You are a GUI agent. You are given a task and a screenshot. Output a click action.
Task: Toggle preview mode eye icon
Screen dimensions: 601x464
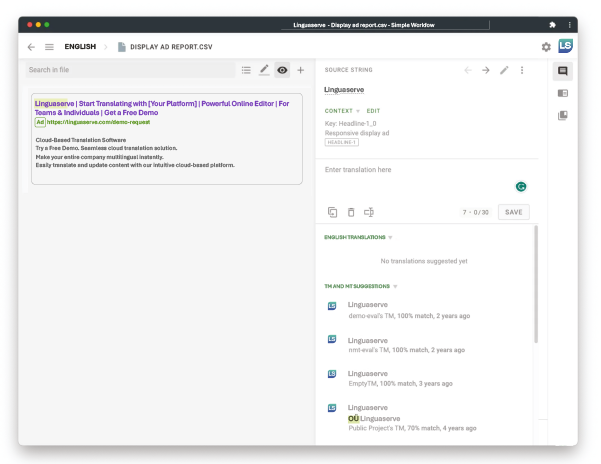click(282, 70)
